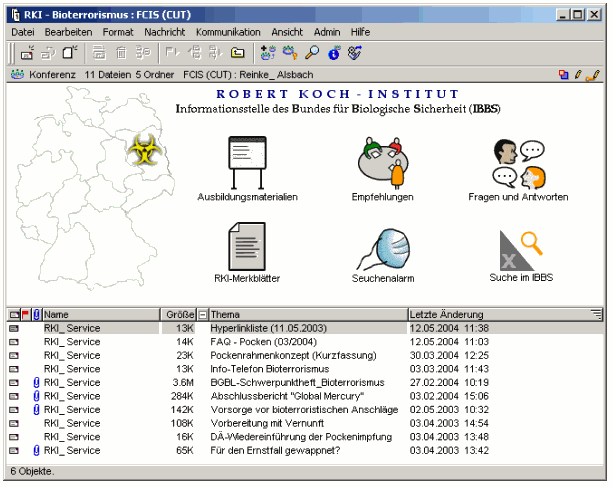Click the yellow biohazard symbol on the map
The height and width of the screenshot is (487, 614).
(144, 149)
